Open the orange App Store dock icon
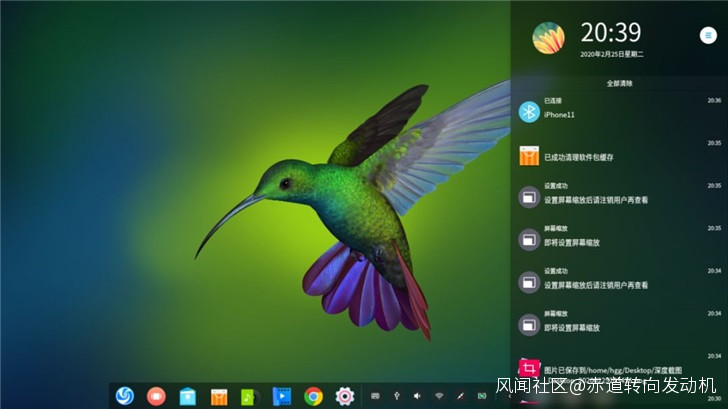The image size is (728, 409). coord(219,397)
